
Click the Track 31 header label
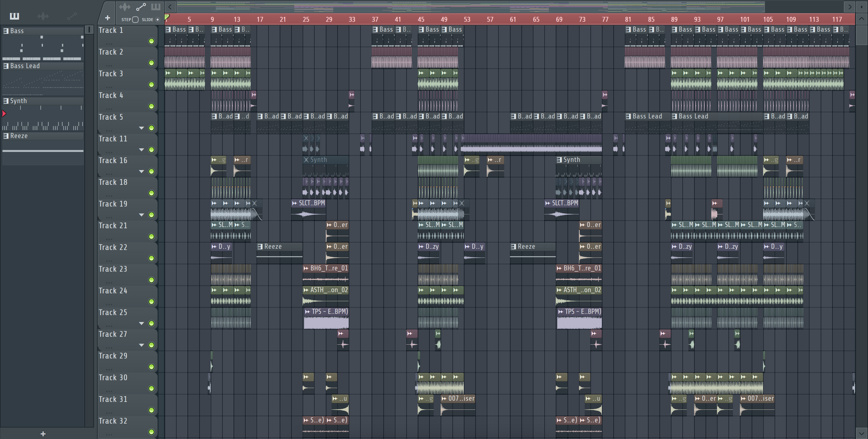113,399
